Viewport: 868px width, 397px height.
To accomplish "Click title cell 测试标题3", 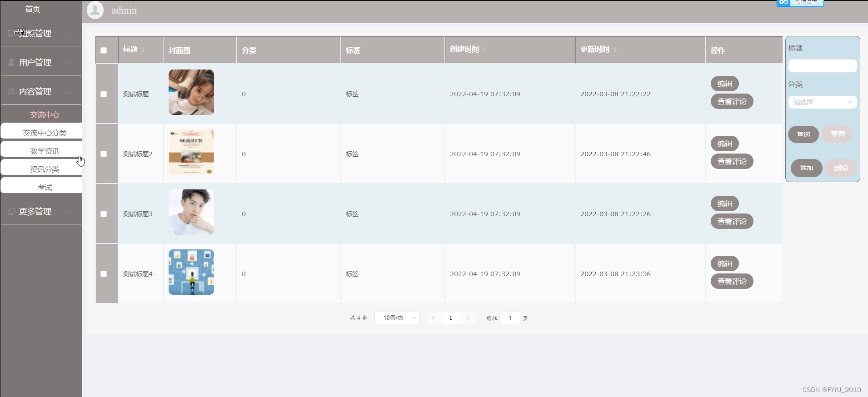I will pos(138,214).
